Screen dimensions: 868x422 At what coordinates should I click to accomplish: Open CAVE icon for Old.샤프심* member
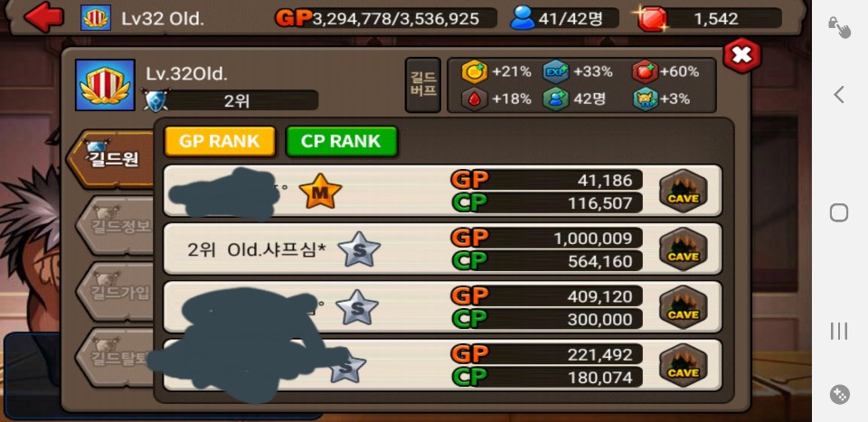point(684,249)
